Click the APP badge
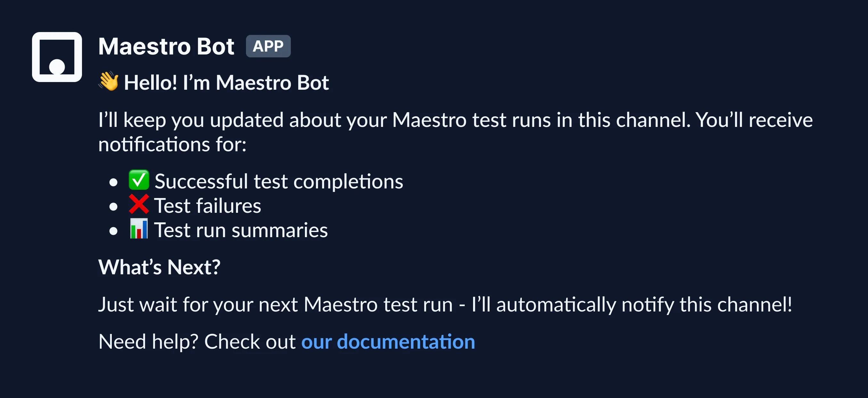The height and width of the screenshot is (398, 868). pyautogui.click(x=268, y=46)
